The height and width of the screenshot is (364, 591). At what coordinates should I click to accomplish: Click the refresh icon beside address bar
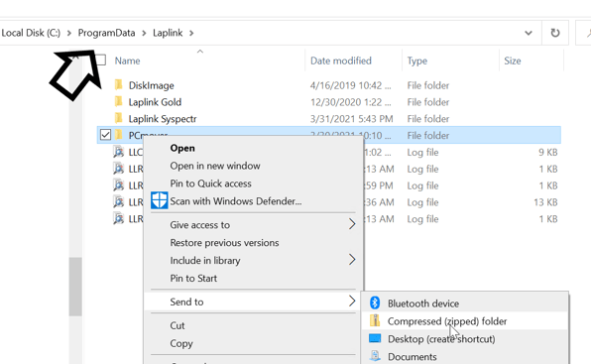pos(555,33)
